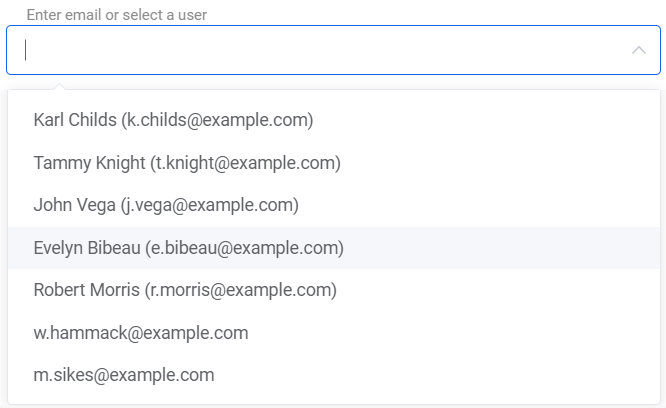Pick John Vega in the user list
The height and width of the screenshot is (408, 666).
pyautogui.click(x=166, y=205)
